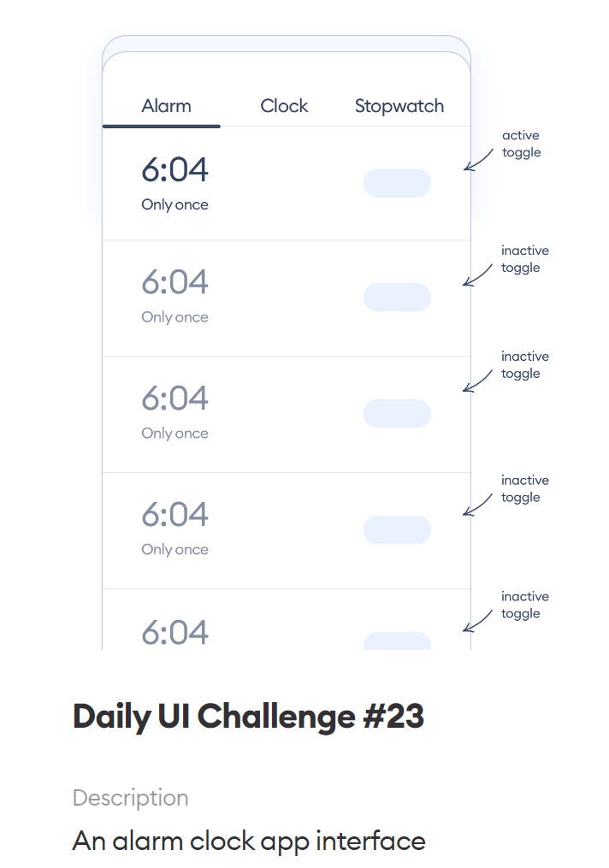Click the "Description" label
This screenshot has width=609, height=868.
tap(131, 798)
